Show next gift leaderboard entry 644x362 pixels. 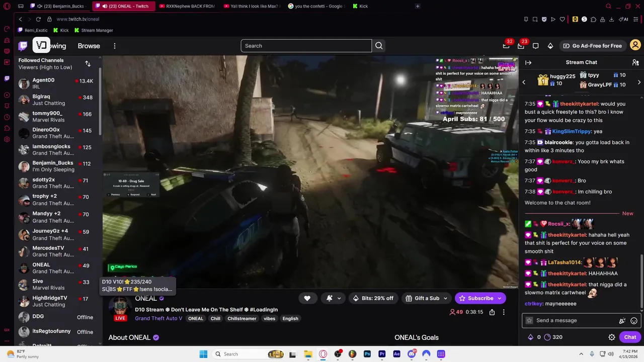[x=639, y=82]
